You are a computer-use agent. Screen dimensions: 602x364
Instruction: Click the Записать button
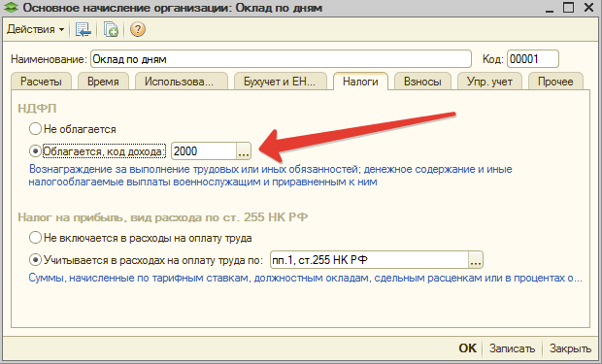512,348
